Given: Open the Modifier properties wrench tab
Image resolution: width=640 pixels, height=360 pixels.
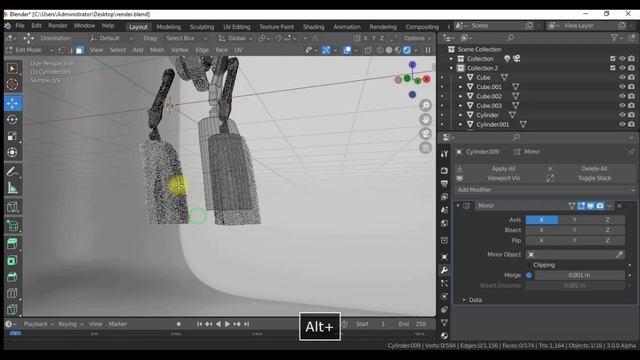Looking at the screenshot, I should [444, 270].
